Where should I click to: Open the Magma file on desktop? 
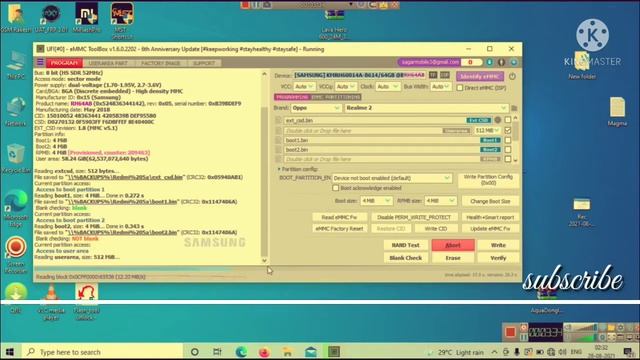617,111
